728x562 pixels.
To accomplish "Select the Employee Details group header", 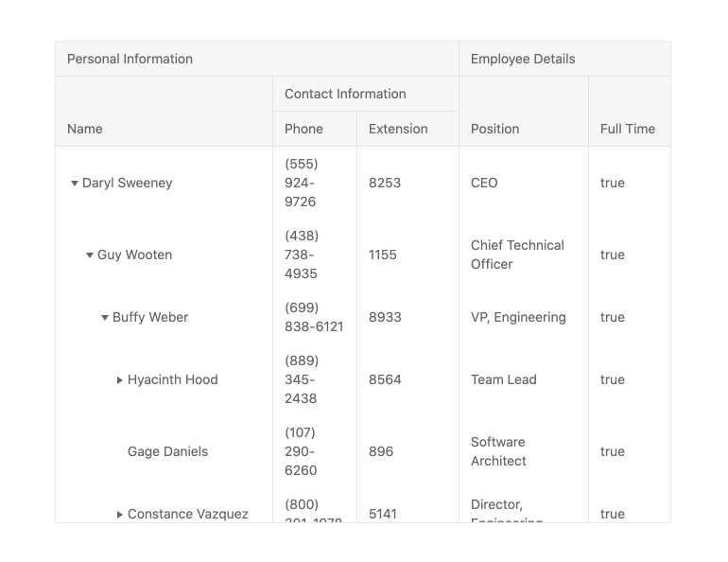I will point(523,59).
